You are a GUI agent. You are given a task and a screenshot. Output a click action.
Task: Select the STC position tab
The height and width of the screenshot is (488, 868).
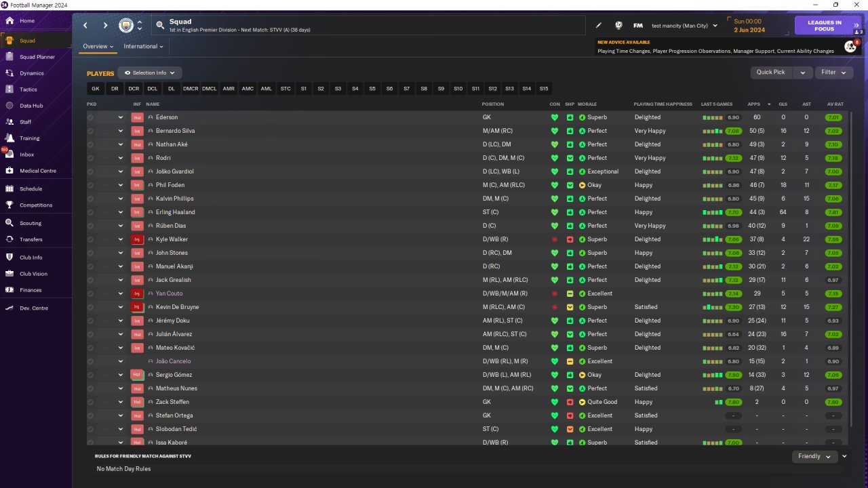[285, 89]
